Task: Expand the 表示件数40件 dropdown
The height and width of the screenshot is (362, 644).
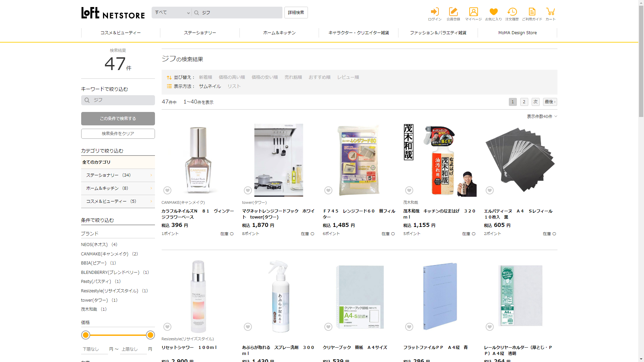Action: coord(542,116)
